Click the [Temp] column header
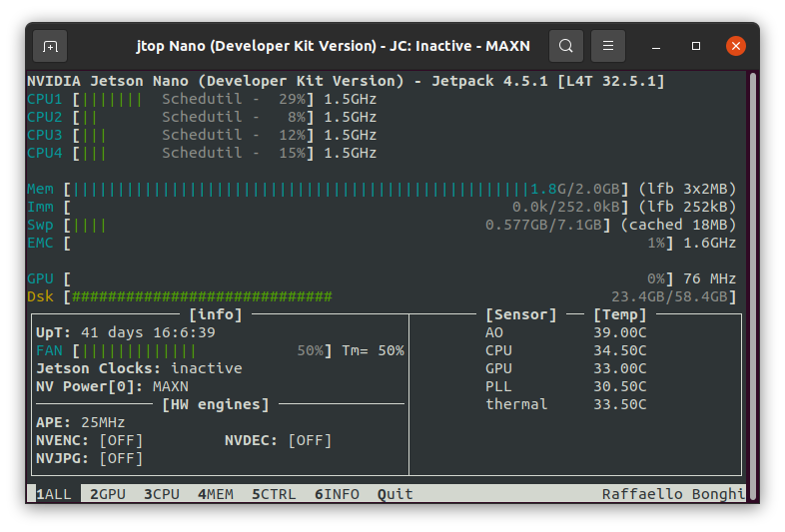Viewport: 785px width, 532px height. 620,314
